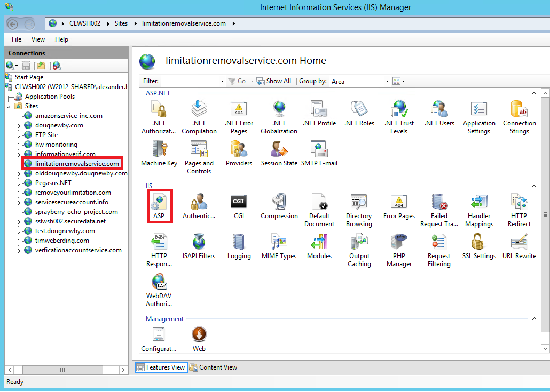Open the Providers feature
This screenshot has height=392, width=550.
point(239,154)
